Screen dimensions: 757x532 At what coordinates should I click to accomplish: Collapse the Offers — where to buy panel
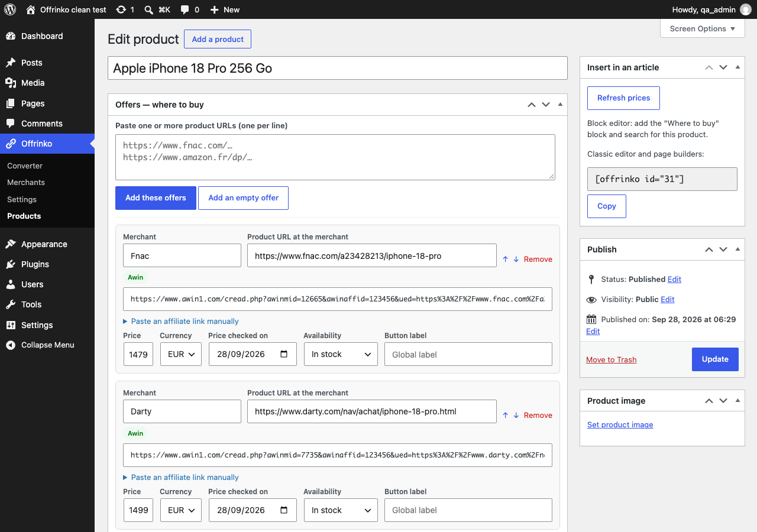point(560,105)
